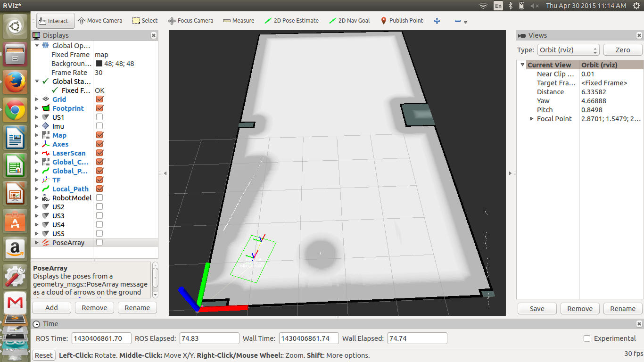Expand the Grid display properties
The height and width of the screenshot is (362, 644).
click(37, 99)
